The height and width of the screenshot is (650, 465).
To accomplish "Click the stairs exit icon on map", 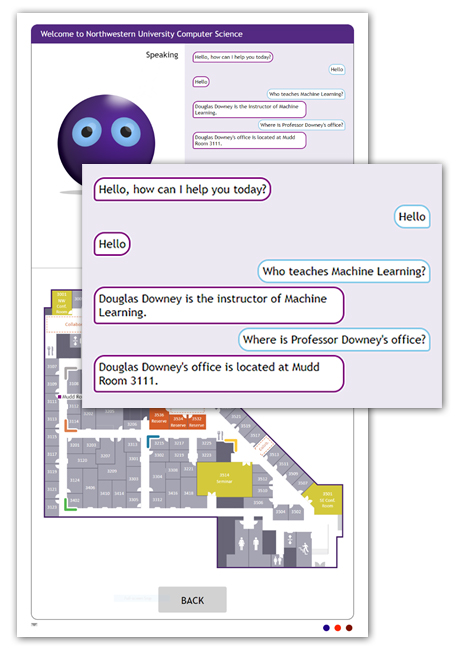I will pos(305,548).
